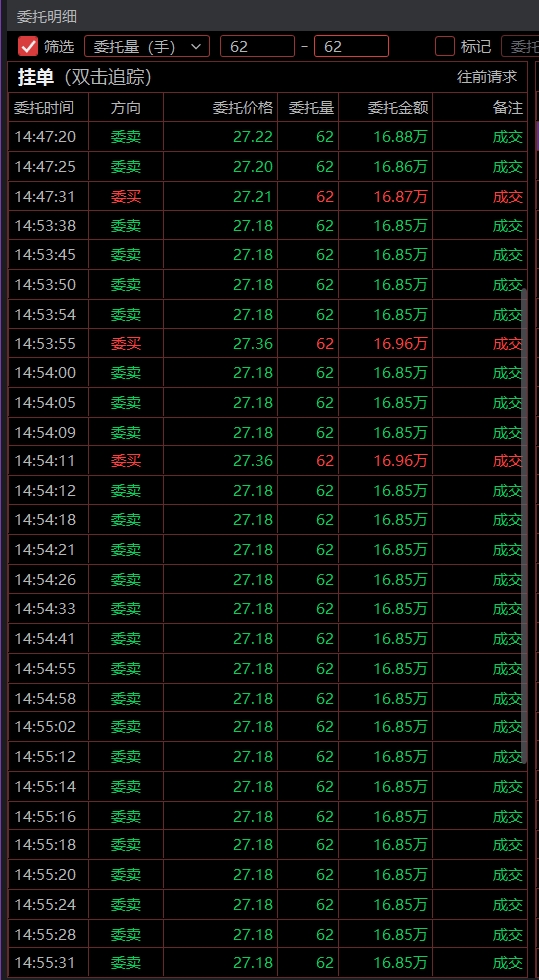Viewport: 539px width, 980px height.
Task: Select the 14:47:31 委买 order row
Action: pyautogui.click(x=268, y=197)
